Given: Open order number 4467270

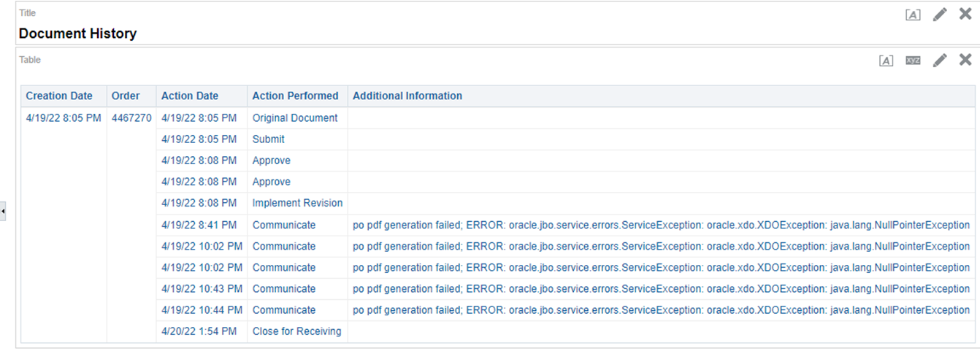Looking at the screenshot, I should (131, 117).
